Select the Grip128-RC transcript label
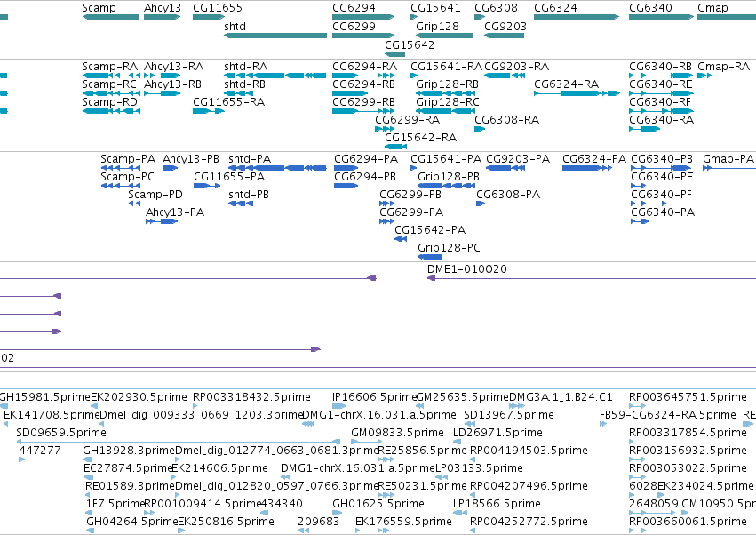The height and width of the screenshot is (535, 756). 448,102
